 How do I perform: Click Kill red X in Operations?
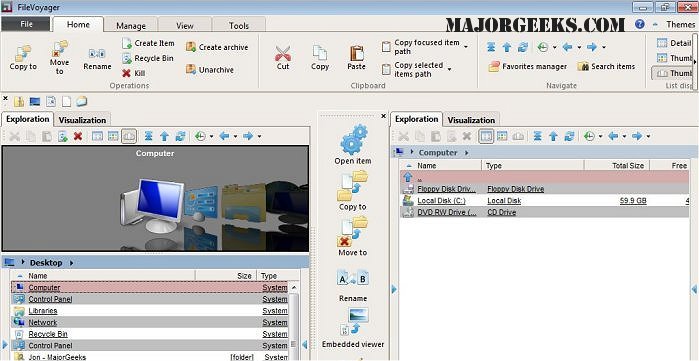(x=134, y=73)
